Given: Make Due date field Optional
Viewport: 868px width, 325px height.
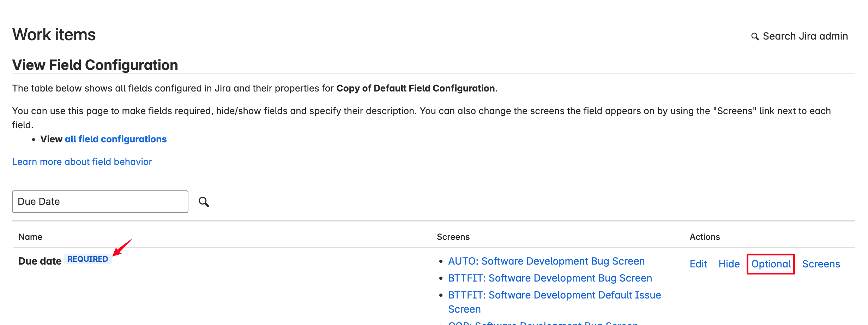Looking at the screenshot, I should tap(771, 264).
